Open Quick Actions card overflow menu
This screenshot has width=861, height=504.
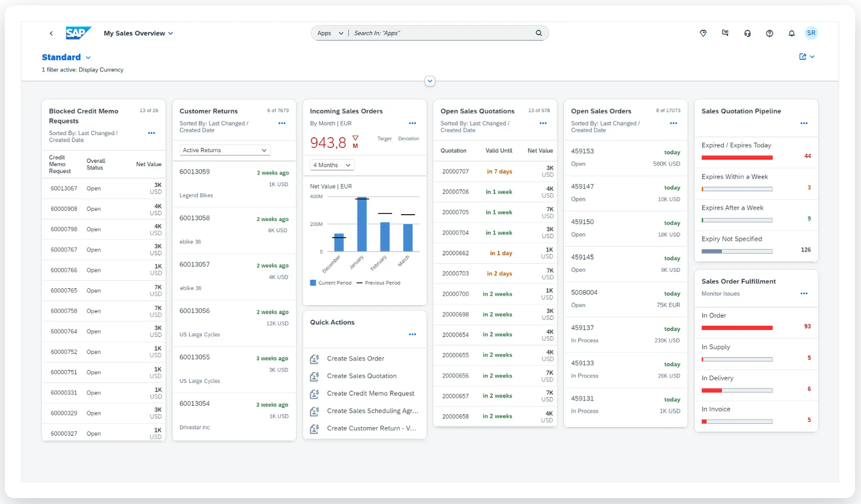[x=412, y=335]
